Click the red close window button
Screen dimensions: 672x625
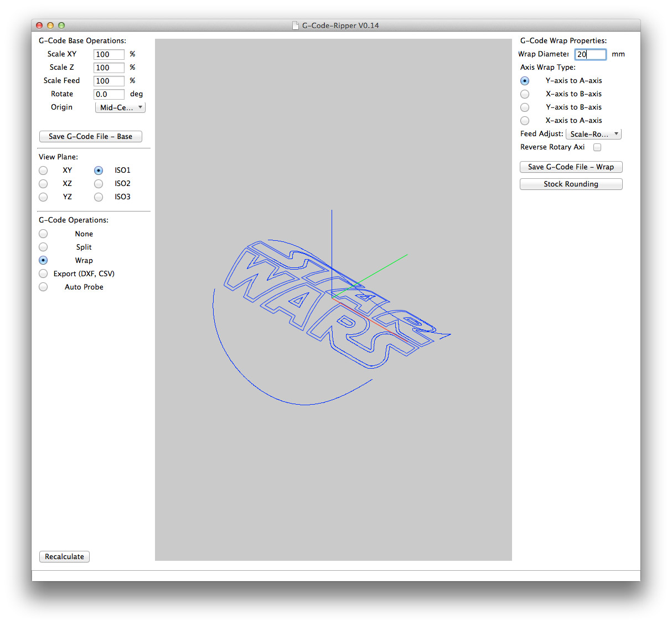[39, 25]
